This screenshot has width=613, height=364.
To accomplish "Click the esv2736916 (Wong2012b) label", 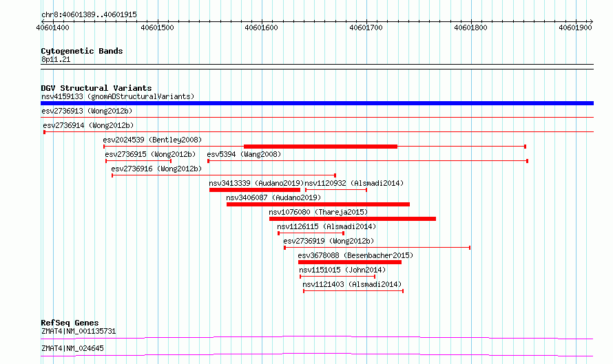I will (156, 169).
